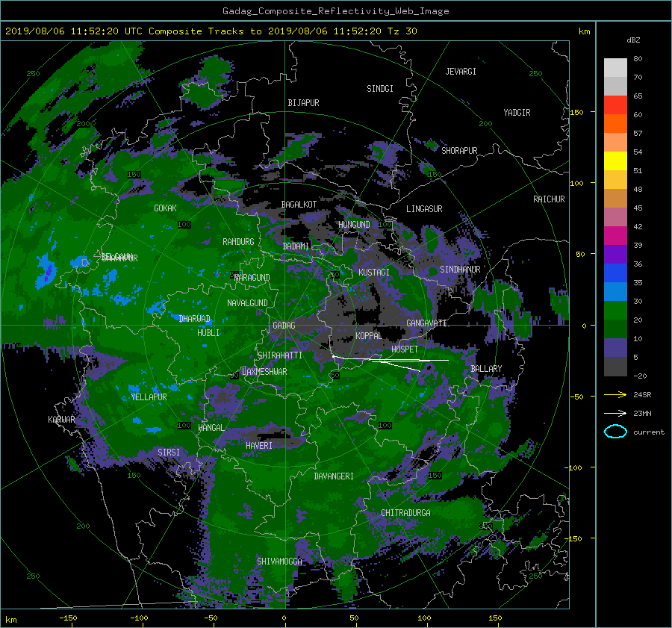Select the magenta 39-42 dBZ swatch
The width and height of the screenshot is (672, 628).
(x=615, y=235)
